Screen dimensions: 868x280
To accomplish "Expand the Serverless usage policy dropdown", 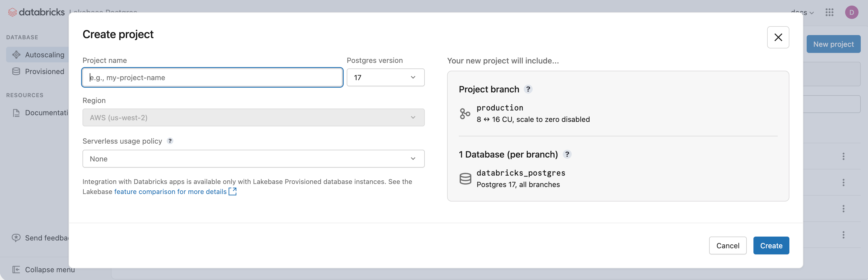I will click(x=253, y=159).
